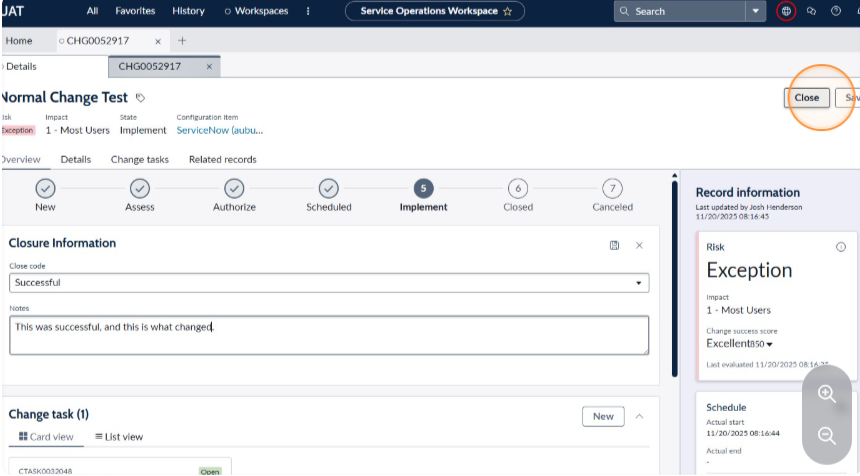The image size is (860, 476).
Task: Open the search dropdown arrow
Action: pos(755,11)
